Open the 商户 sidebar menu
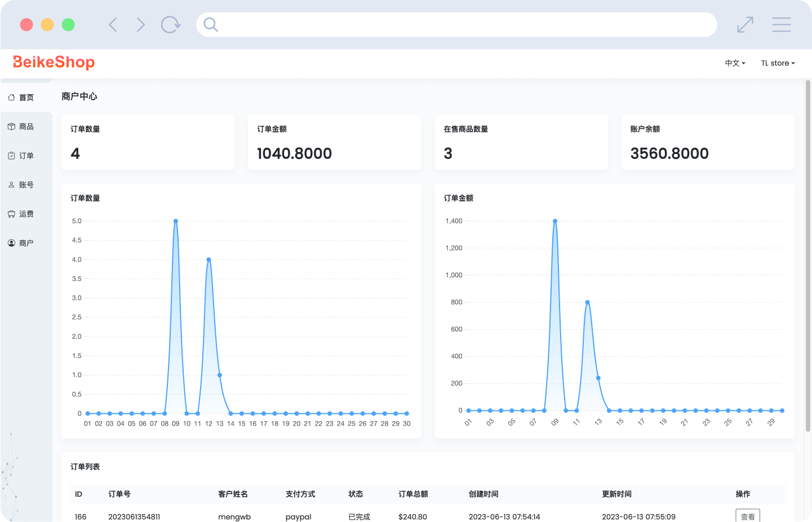The width and height of the screenshot is (812, 522). pos(26,243)
